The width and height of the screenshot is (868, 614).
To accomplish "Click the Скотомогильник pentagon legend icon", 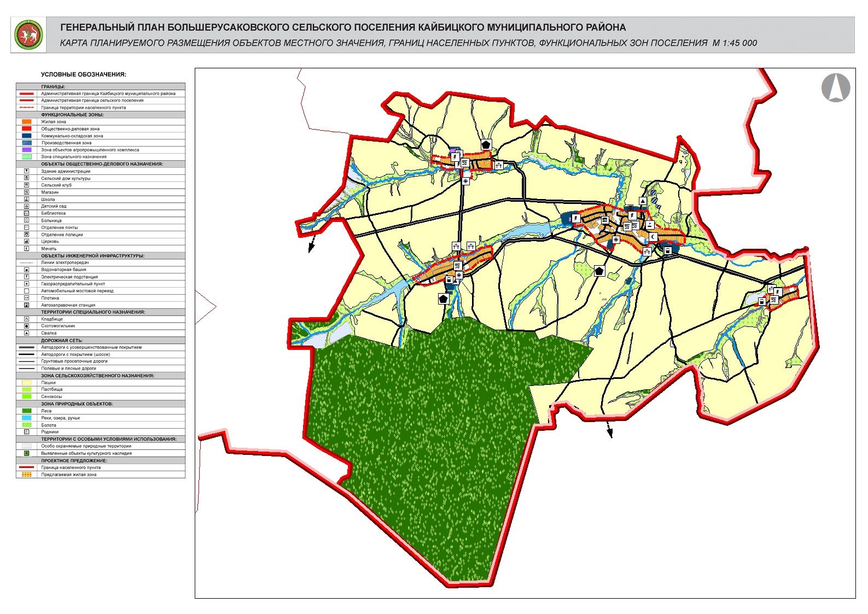I will (x=26, y=326).
